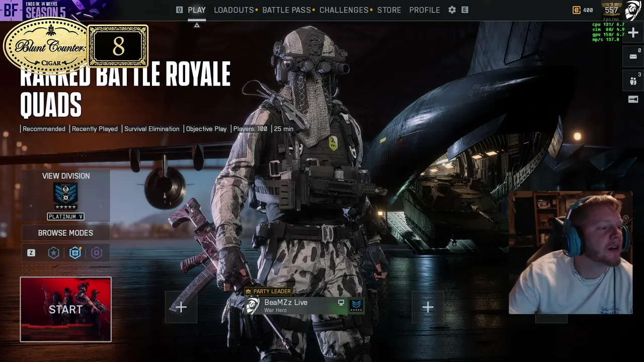Click the 'Objective Play' tag

206,129
